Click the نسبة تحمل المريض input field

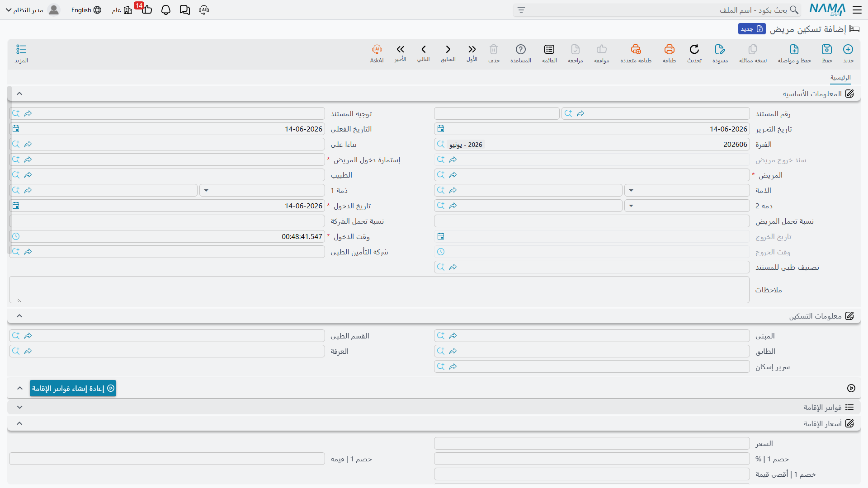point(592,221)
